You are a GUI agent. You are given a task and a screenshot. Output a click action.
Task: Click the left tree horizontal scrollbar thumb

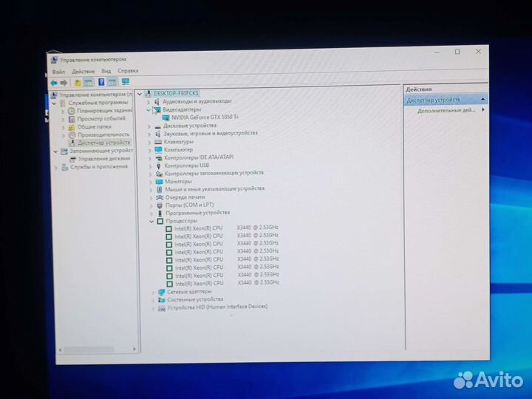pos(89,349)
